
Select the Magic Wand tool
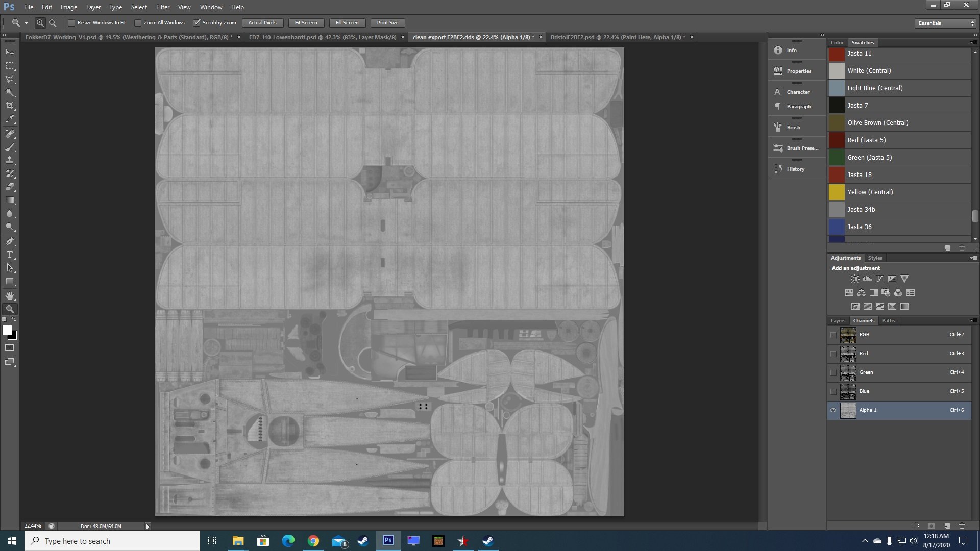click(10, 92)
